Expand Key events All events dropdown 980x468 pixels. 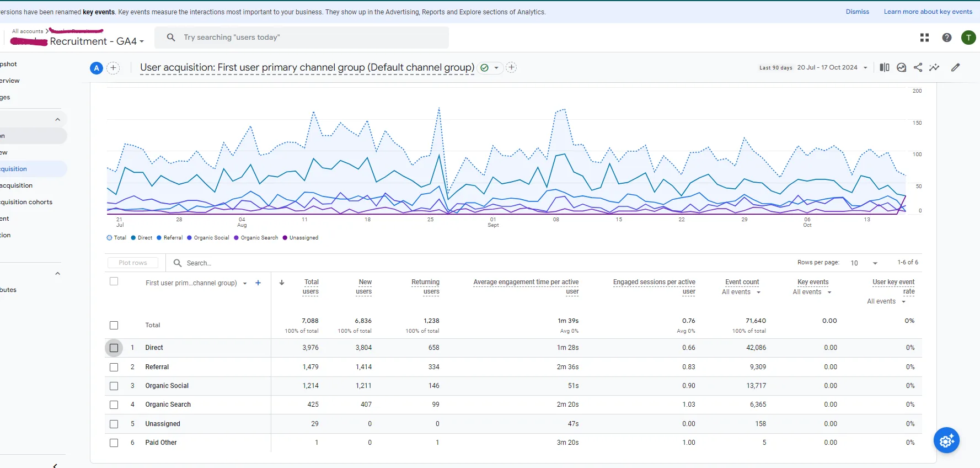[812, 292]
